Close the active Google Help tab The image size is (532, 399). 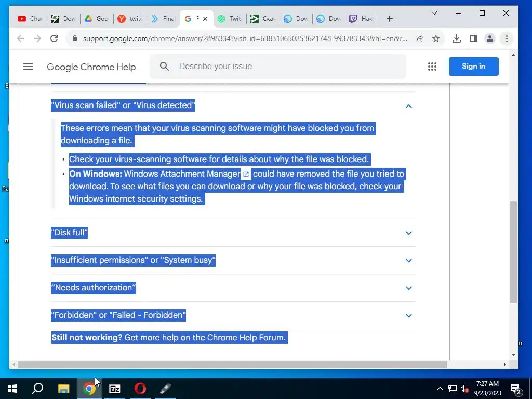(x=205, y=19)
